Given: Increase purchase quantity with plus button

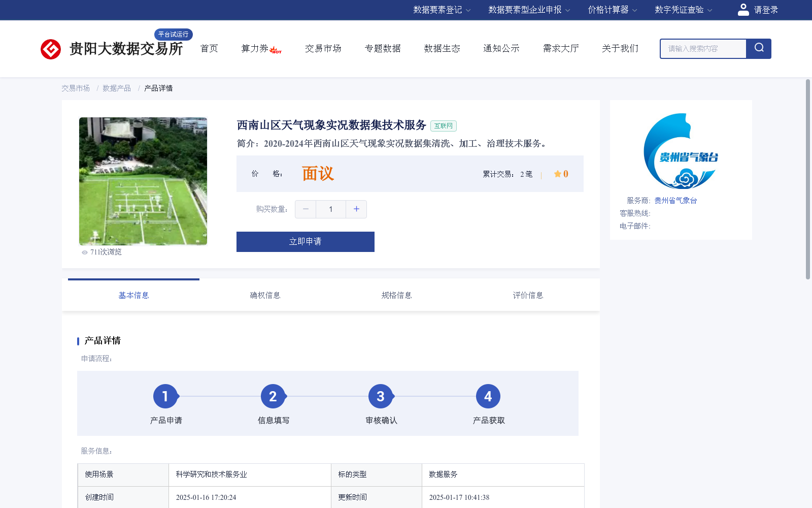Looking at the screenshot, I should click(x=356, y=209).
